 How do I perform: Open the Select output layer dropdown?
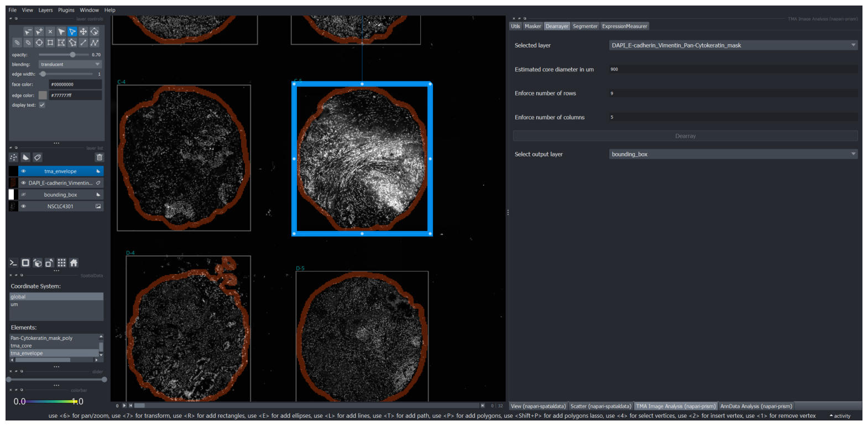[733, 154]
